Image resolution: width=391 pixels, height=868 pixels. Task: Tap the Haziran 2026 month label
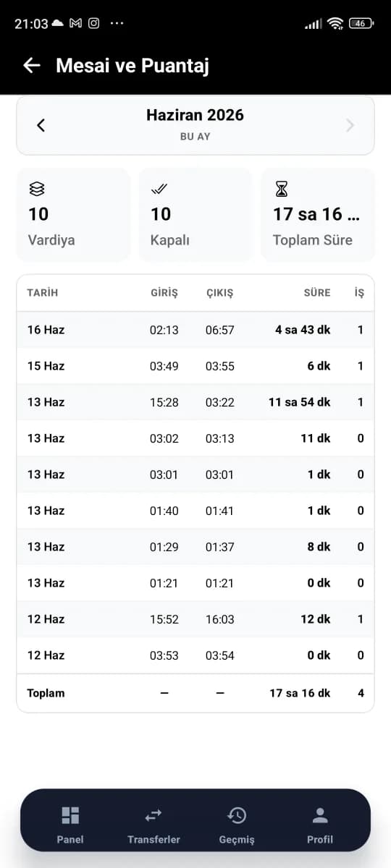[195, 115]
